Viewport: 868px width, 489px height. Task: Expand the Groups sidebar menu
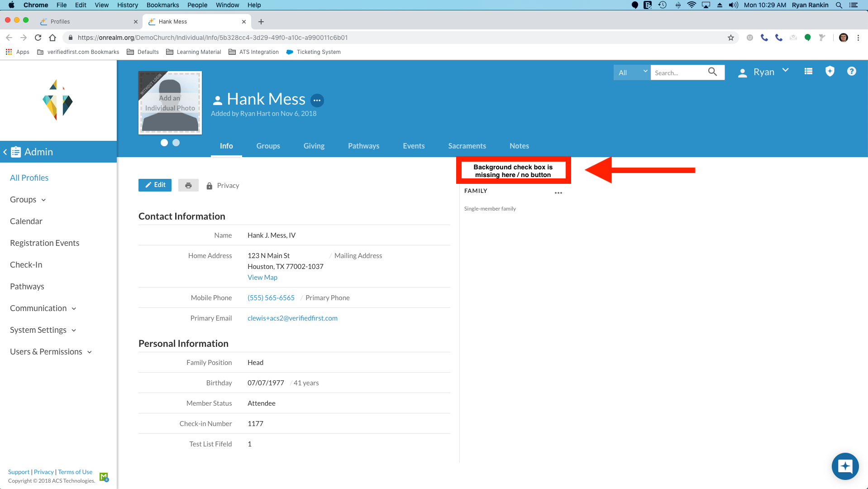click(x=28, y=200)
